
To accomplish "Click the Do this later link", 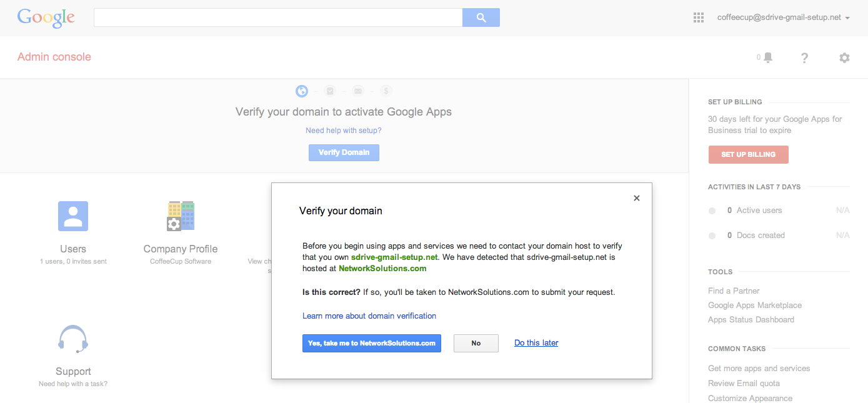I will tap(536, 342).
